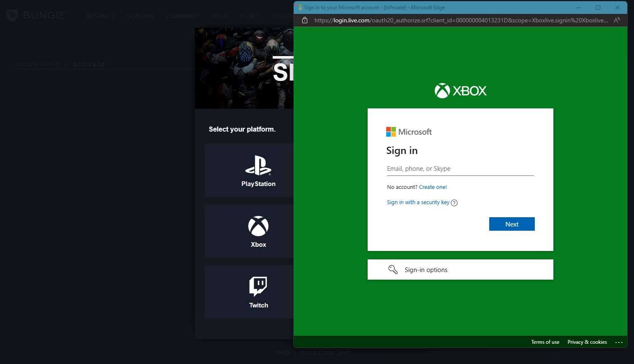
Task: Click the "No account?" text
Action: click(x=402, y=187)
